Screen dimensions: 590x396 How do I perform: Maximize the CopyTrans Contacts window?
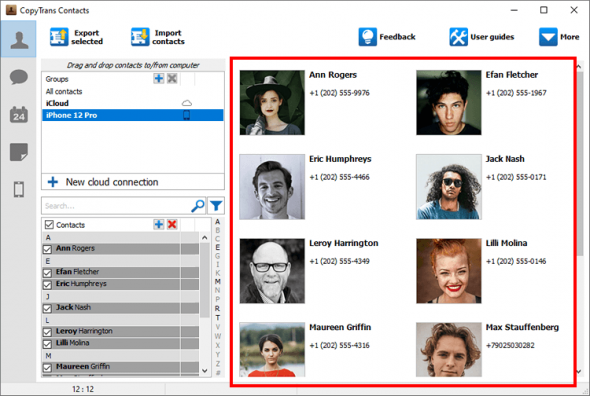point(544,10)
